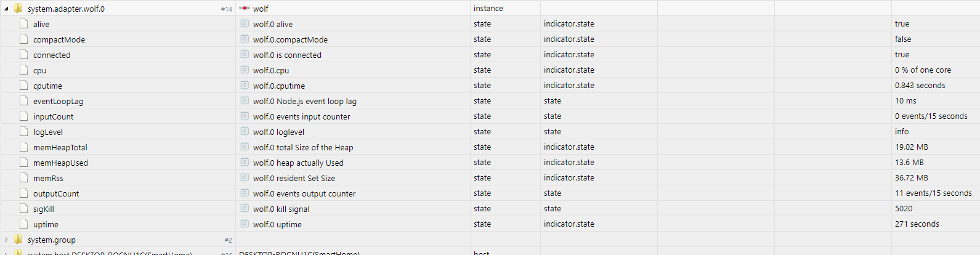Collapse the system.adapter.wolf.0 folder
Viewport: 980px width, 255px height.
pos(6,9)
